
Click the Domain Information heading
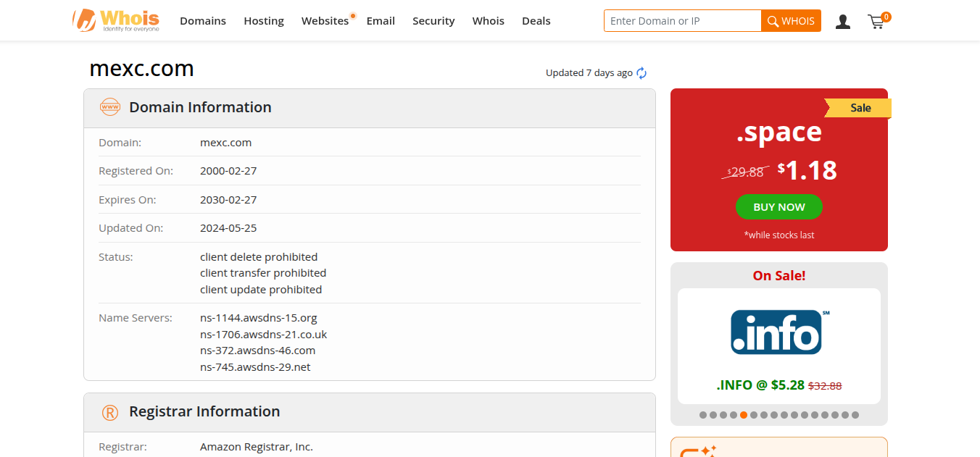point(200,107)
